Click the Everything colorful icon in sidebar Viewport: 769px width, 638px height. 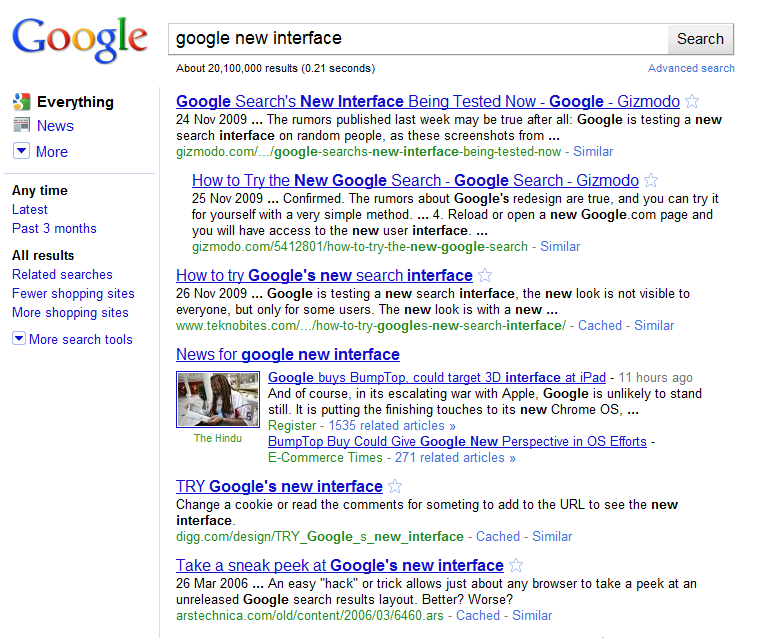[22, 102]
